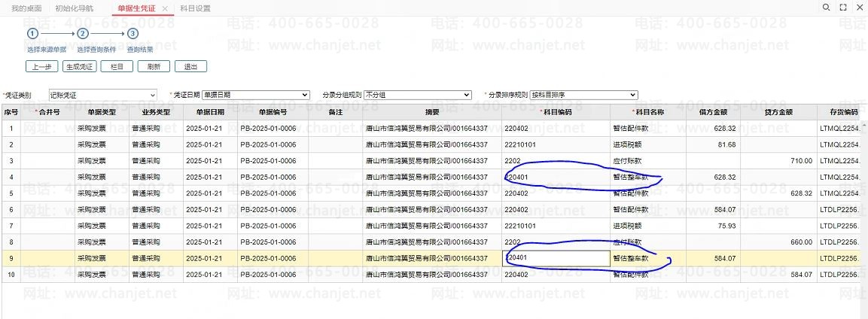Click wizard step 3 circle 查询结果
The height and width of the screenshot is (319, 868).
point(132,34)
